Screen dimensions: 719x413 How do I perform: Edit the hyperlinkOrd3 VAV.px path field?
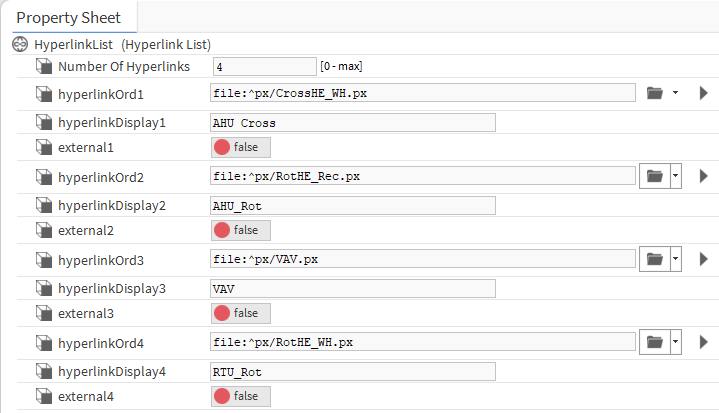coord(422,259)
